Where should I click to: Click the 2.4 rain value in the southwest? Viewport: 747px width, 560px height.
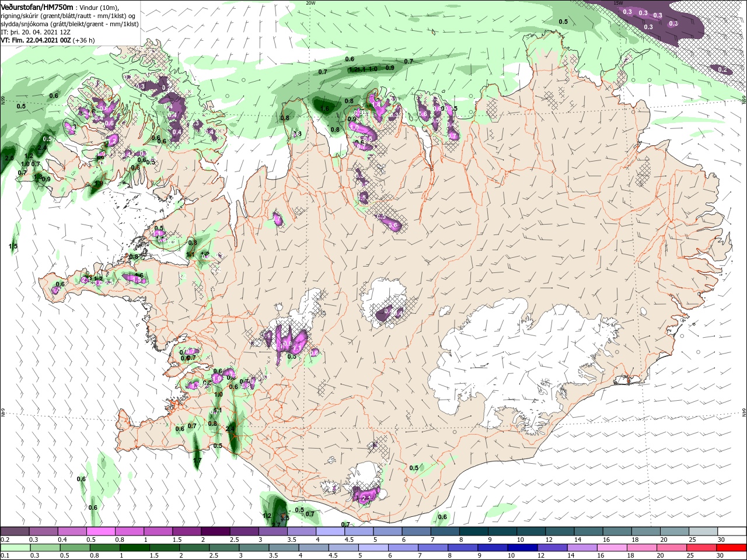(x=230, y=429)
